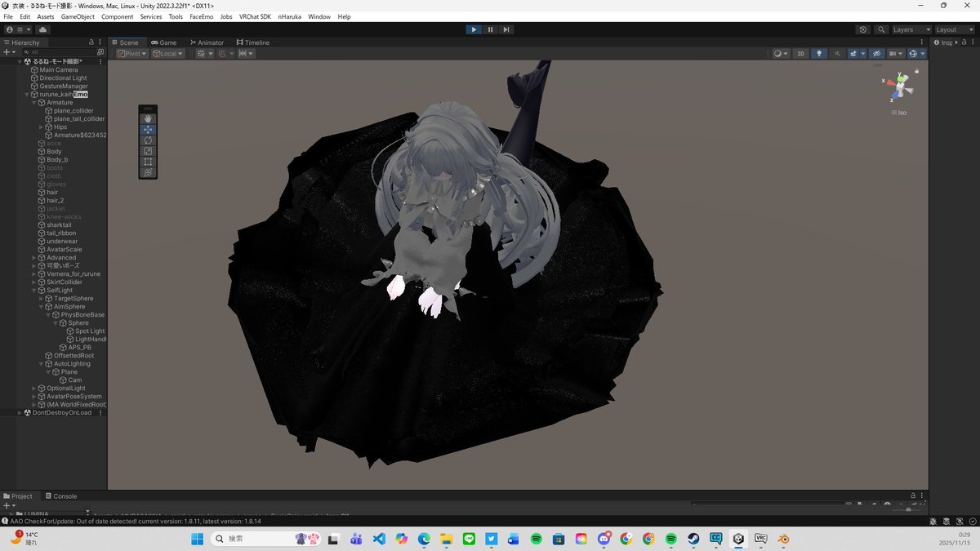The image size is (980, 551).
Task: Select the Scale tool in scene overlay
Action: (148, 151)
